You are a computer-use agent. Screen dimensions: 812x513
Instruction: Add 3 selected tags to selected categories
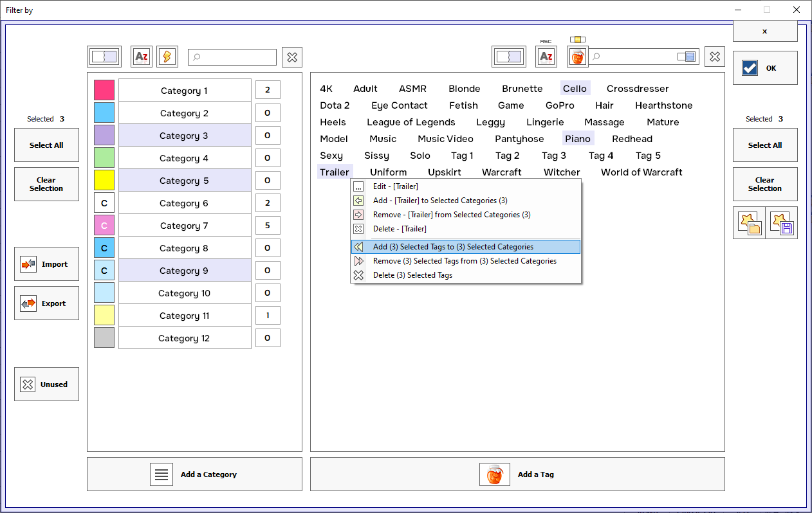tap(466, 247)
